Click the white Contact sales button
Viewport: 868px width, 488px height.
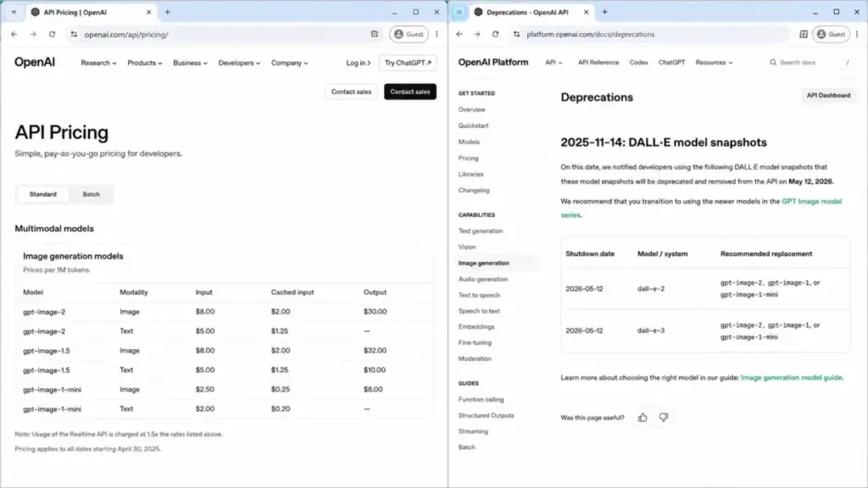coord(352,91)
